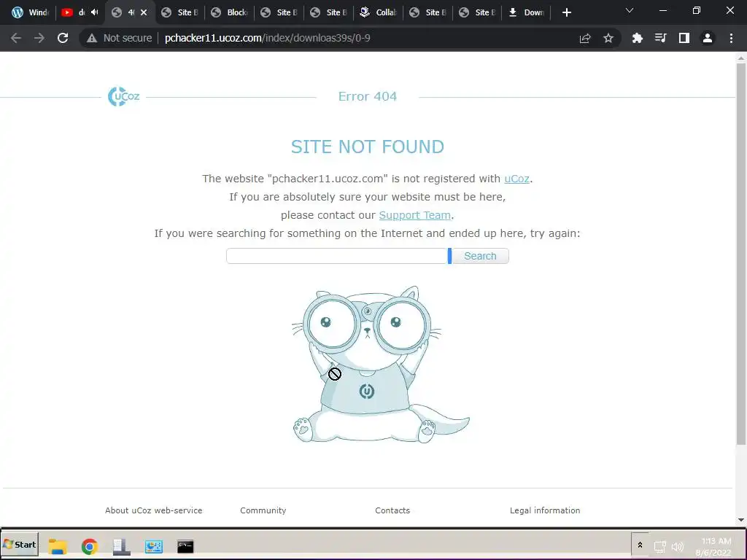
Task: Open the media control playlist icon
Action: (661, 38)
